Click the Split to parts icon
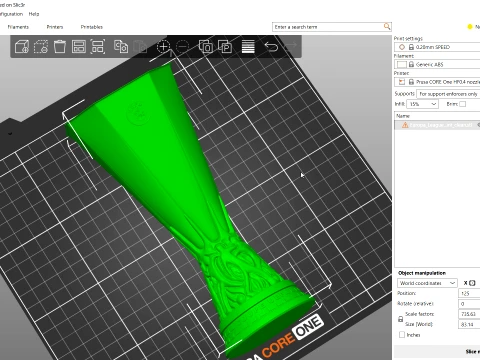 225,47
